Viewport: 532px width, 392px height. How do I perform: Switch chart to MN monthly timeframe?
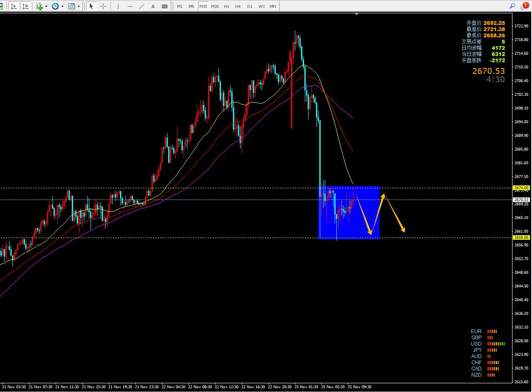pos(273,6)
